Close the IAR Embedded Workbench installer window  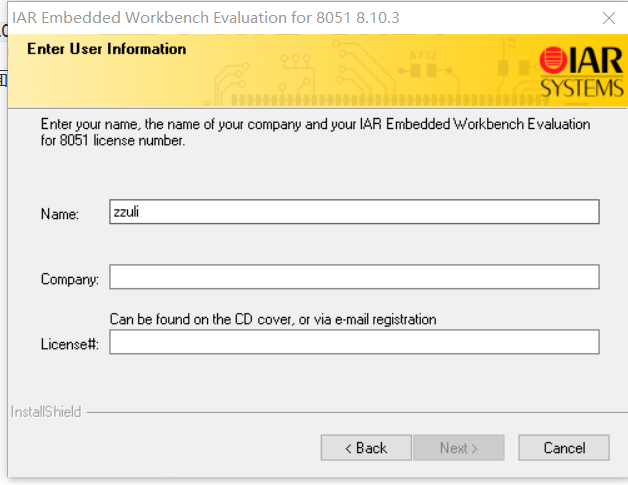609,18
